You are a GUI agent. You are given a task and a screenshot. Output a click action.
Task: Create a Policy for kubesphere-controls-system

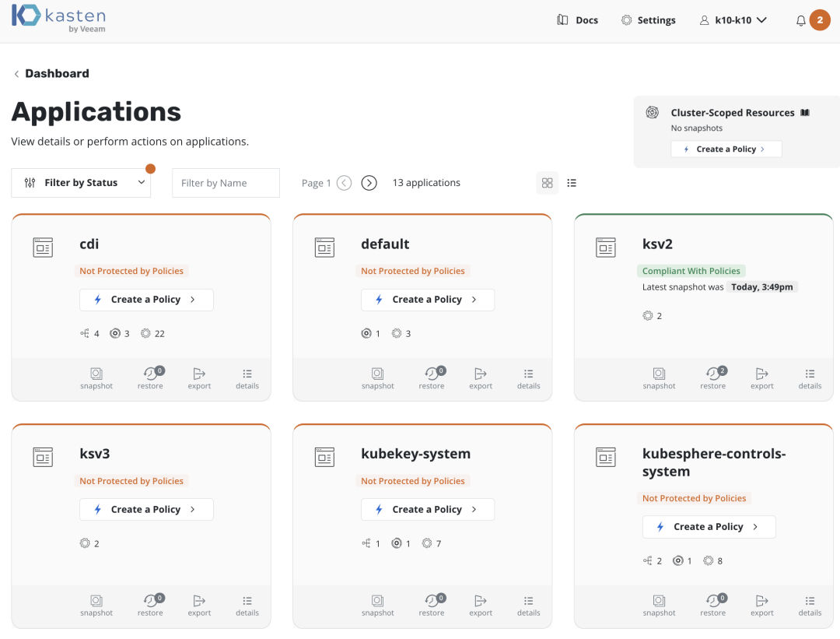tap(709, 527)
